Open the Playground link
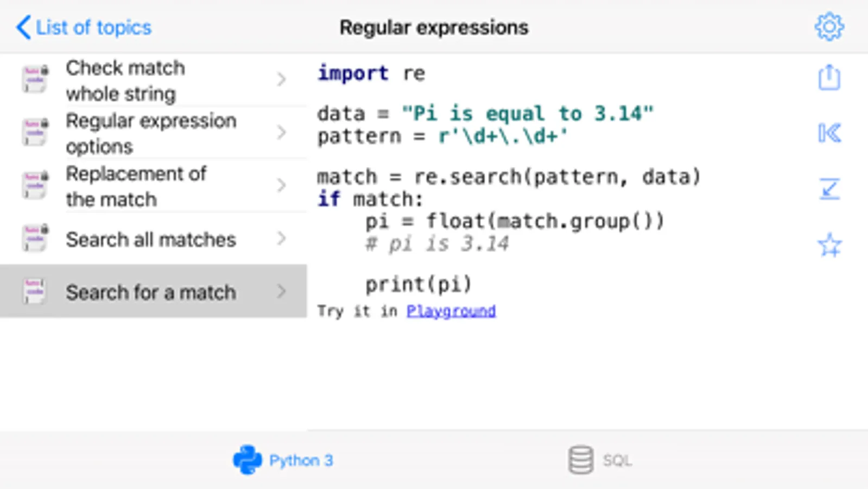Image resolution: width=868 pixels, height=489 pixels. point(451,311)
